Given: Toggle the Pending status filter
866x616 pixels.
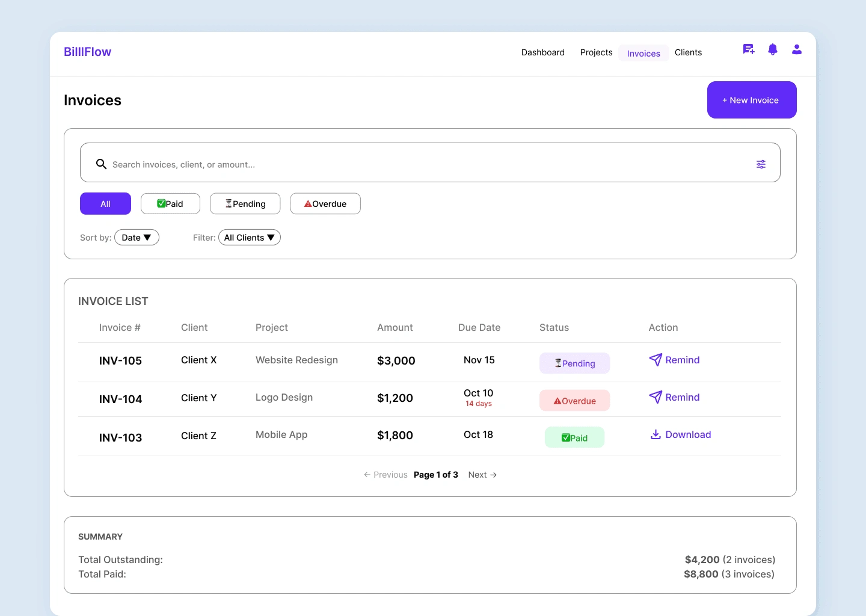Looking at the screenshot, I should [245, 203].
